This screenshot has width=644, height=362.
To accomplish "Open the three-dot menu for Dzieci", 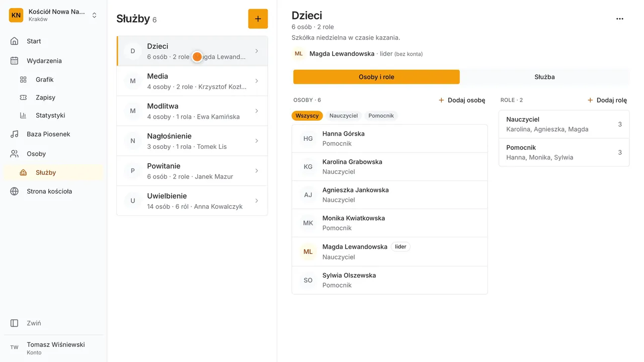I will 620,19.
